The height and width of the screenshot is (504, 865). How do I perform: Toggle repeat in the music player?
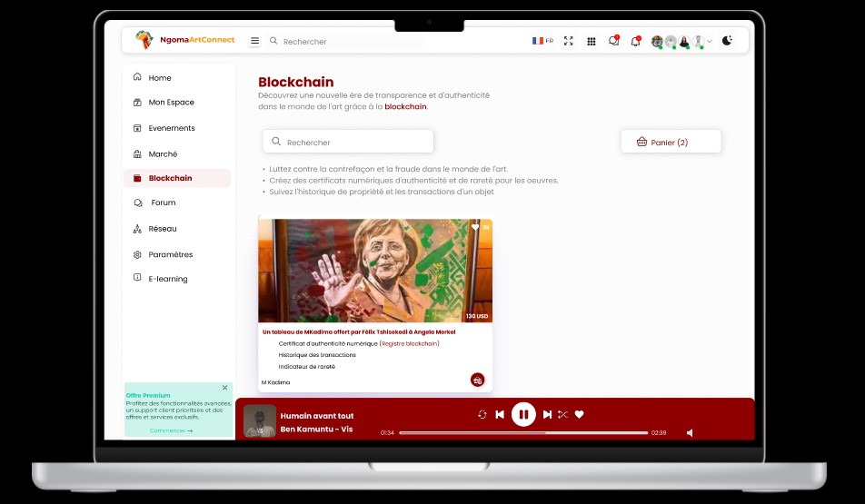point(482,414)
